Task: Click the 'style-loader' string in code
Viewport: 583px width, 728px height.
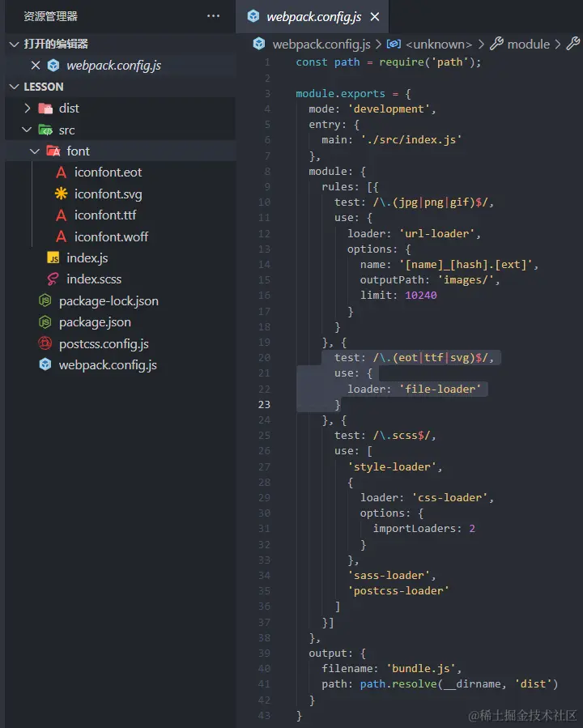Action: pyautogui.click(x=392, y=467)
